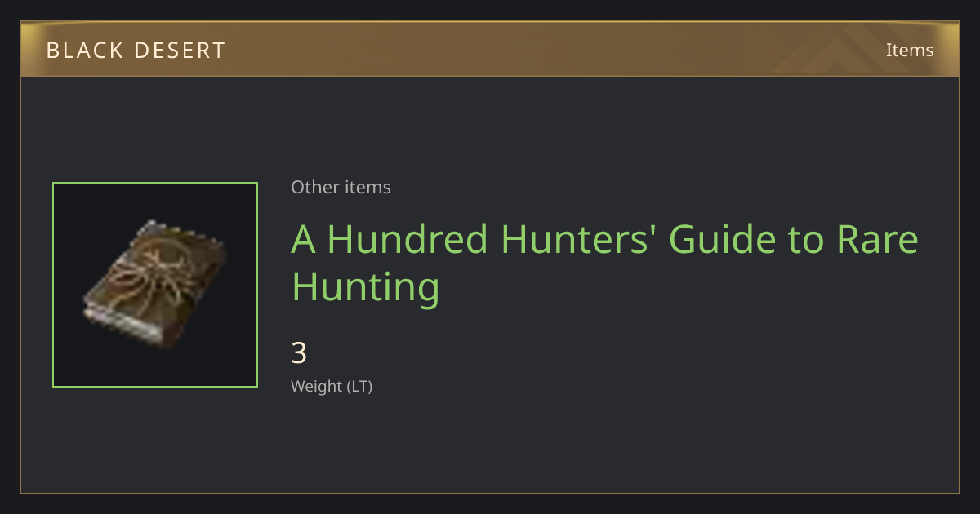This screenshot has height=514, width=980.
Task: Click the green-bordered item thumbnail frame
Action: (x=155, y=285)
